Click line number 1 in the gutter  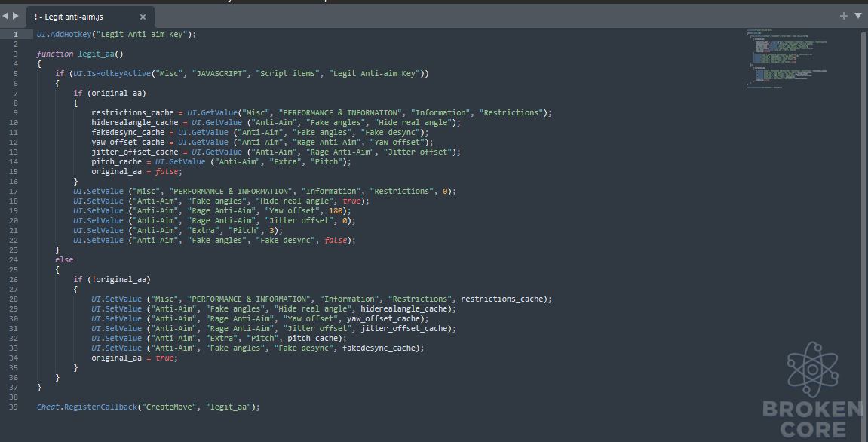click(x=16, y=35)
